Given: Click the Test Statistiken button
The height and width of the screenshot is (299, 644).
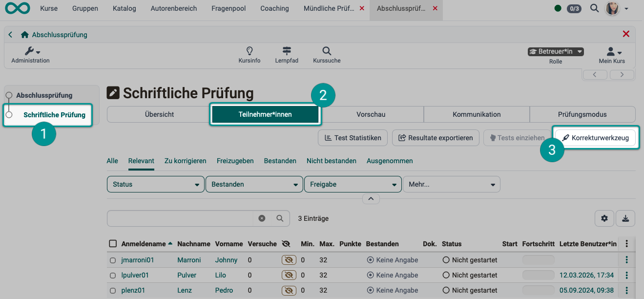Looking at the screenshot, I should pyautogui.click(x=353, y=138).
